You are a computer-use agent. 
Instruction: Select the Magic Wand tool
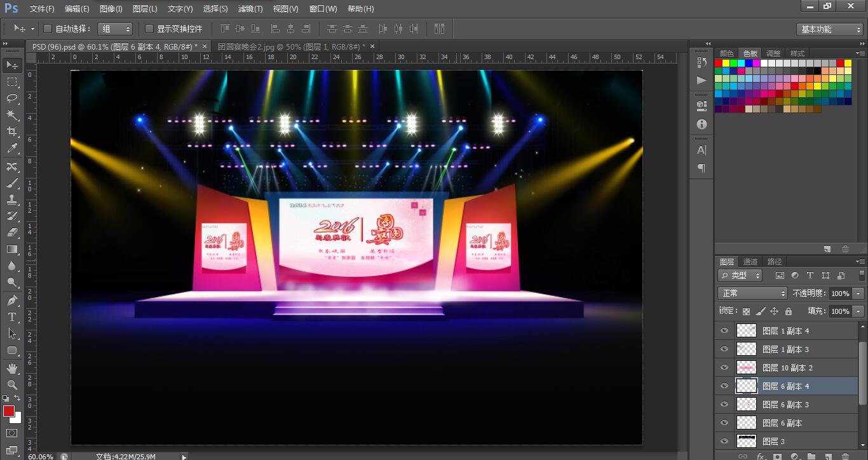pyautogui.click(x=12, y=115)
